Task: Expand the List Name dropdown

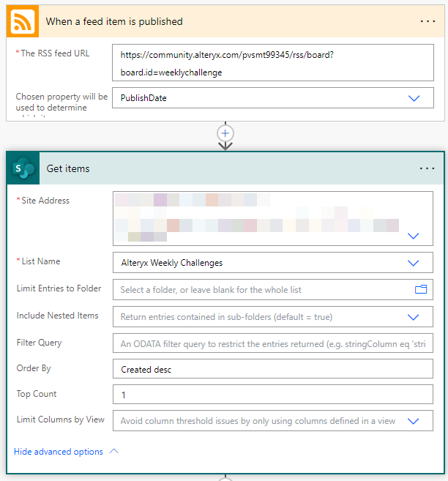Action: pyautogui.click(x=413, y=263)
